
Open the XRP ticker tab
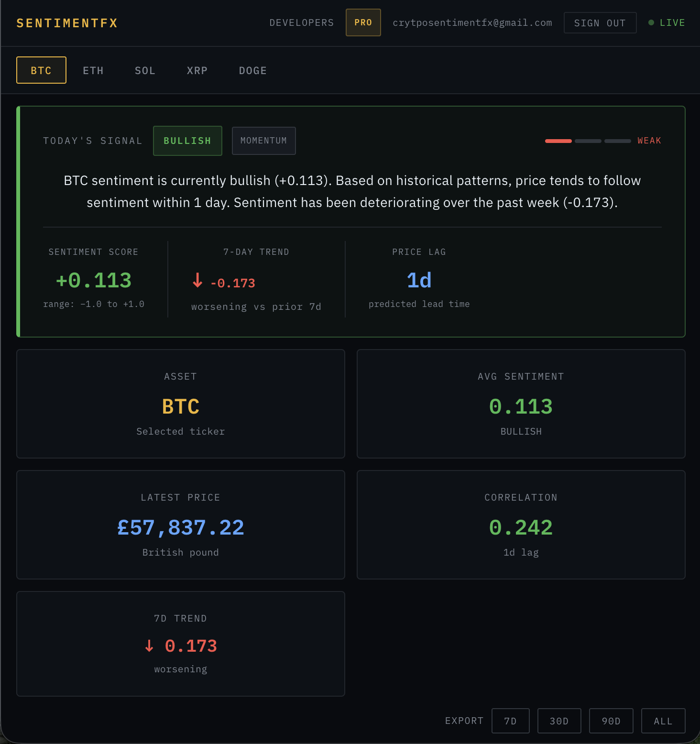(197, 70)
